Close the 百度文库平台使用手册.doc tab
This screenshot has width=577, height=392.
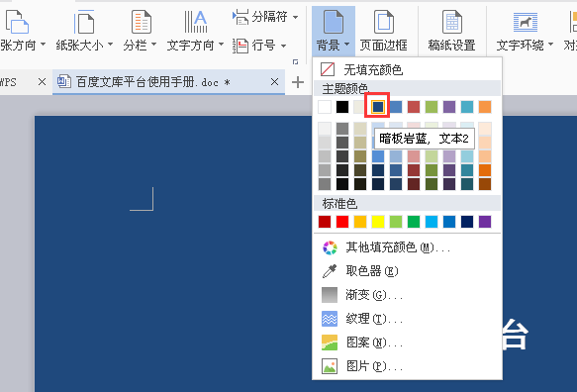point(274,82)
